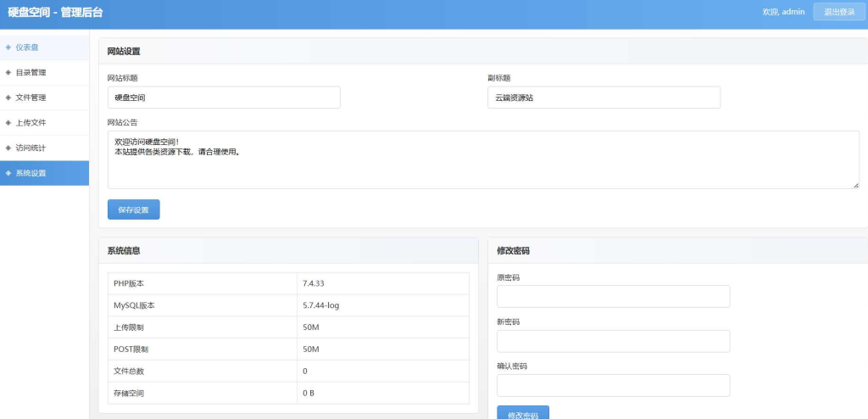This screenshot has width=868, height=419.
Task: Click the 0 value in 文件总数 row
Action: click(305, 372)
